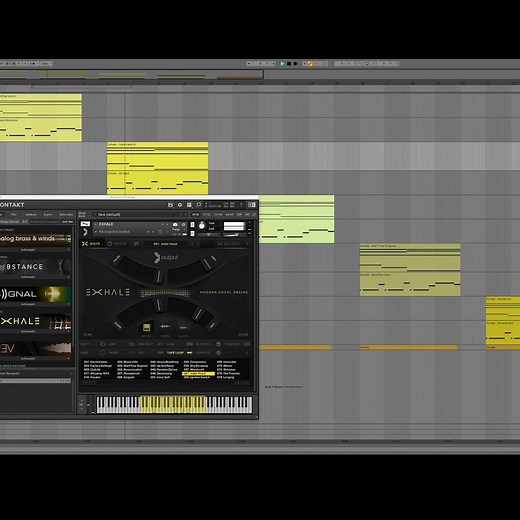Toggle the TAPE LOOP effect switch

click(x=189, y=353)
